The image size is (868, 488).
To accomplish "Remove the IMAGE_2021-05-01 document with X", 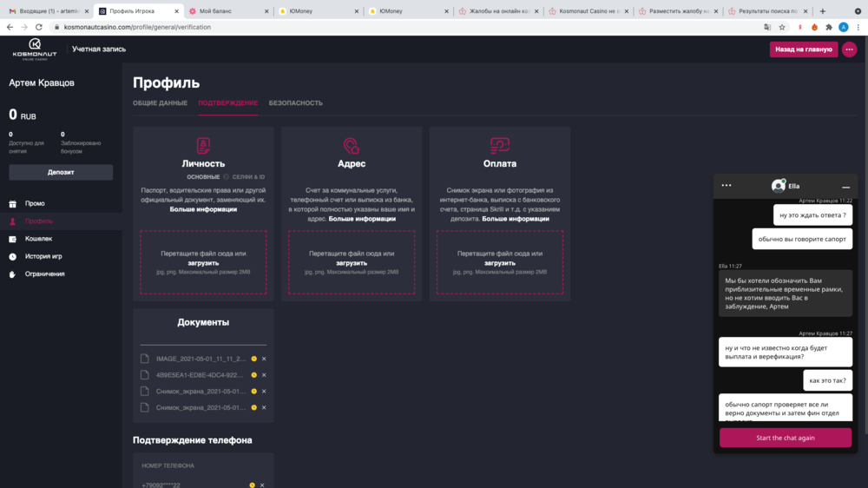I will click(264, 359).
